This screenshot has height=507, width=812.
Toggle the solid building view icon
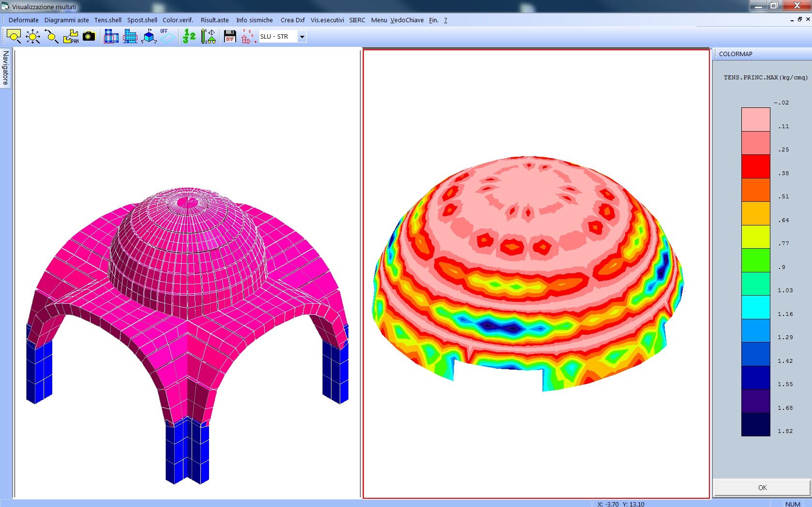(130, 36)
